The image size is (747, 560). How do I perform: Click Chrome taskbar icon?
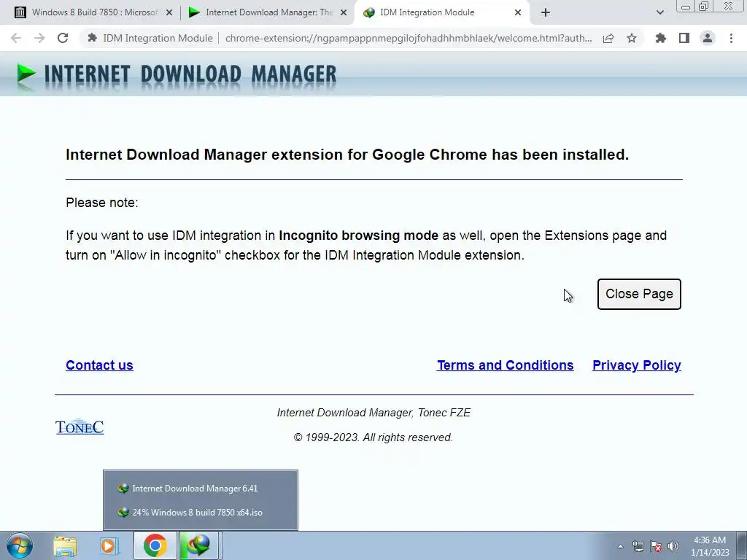[155, 545]
